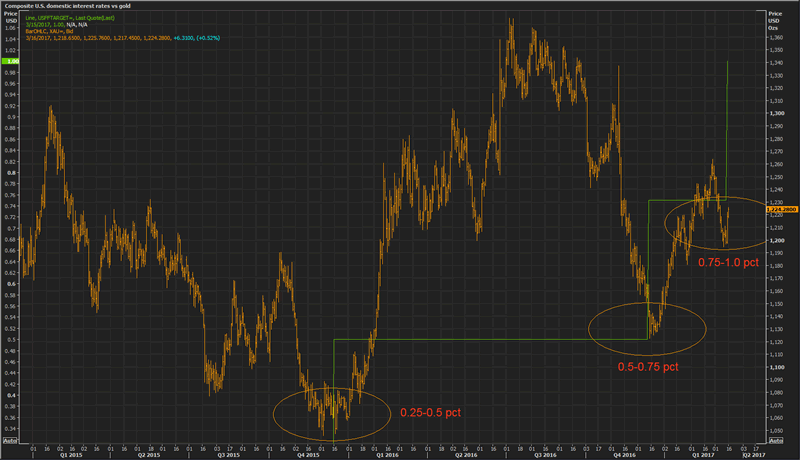
Task: Click the bold 0.8 left axis value
Action: click(x=11, y=173)
